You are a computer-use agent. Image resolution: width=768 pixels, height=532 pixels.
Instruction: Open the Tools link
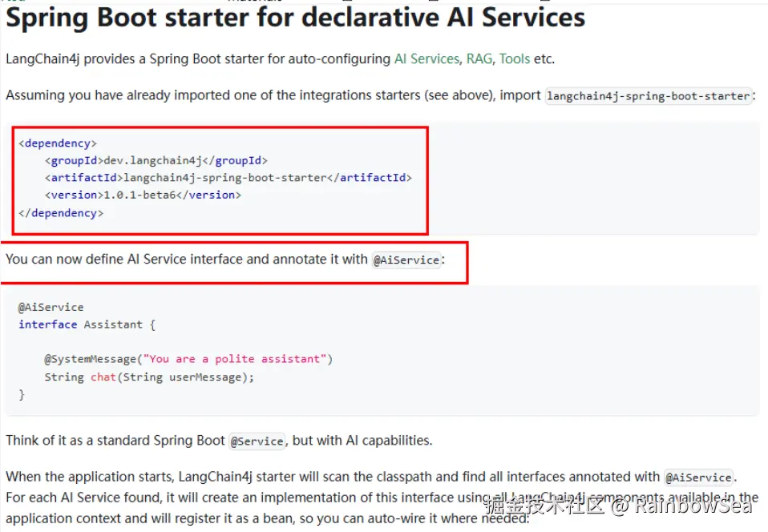[514, 58]
